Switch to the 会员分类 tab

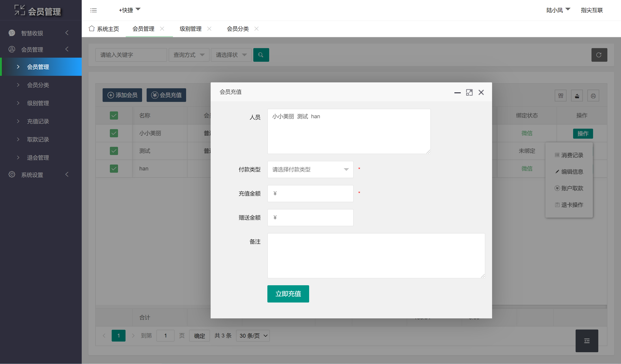point(238,29)
